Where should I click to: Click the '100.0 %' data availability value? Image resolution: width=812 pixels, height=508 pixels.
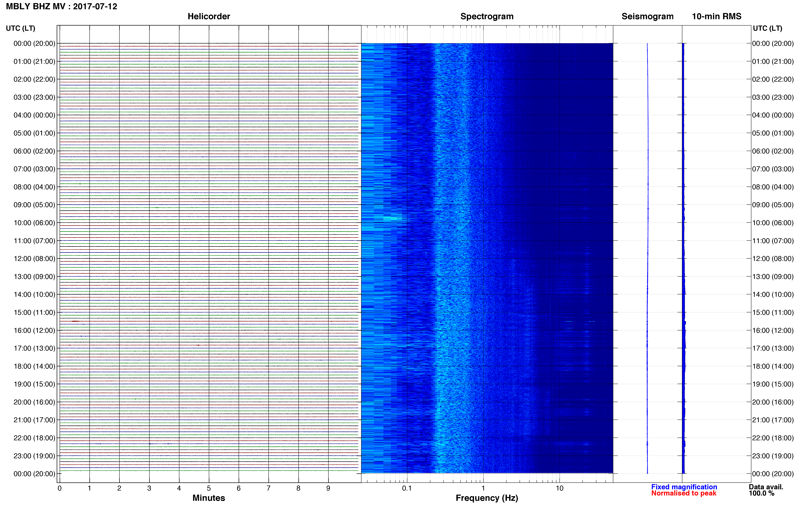point(762,493)
